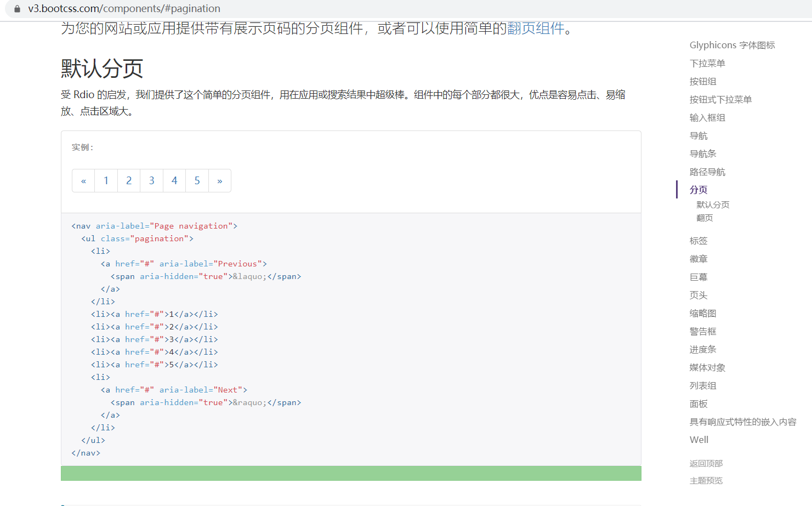Click the <ul class="pagination"> code line
This screenshot has width=812, height=506.
137,238
